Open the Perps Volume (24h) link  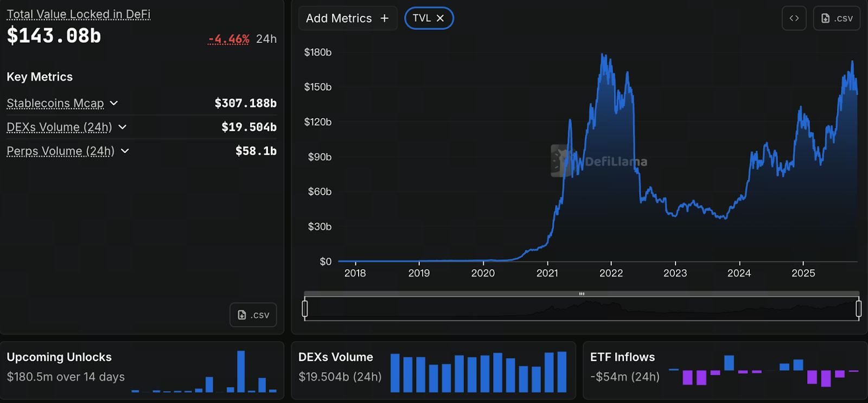coord(61,151)
